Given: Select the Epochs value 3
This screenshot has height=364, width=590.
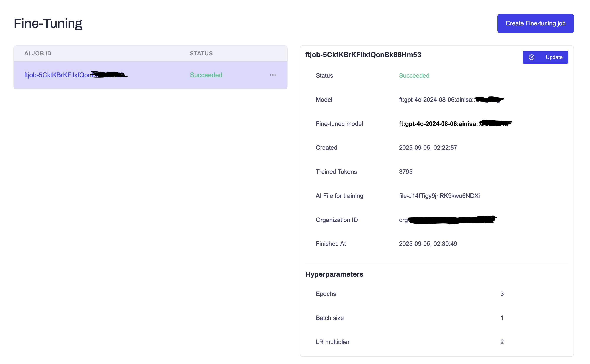Looking at the screenshot, I should coord(502,293).
